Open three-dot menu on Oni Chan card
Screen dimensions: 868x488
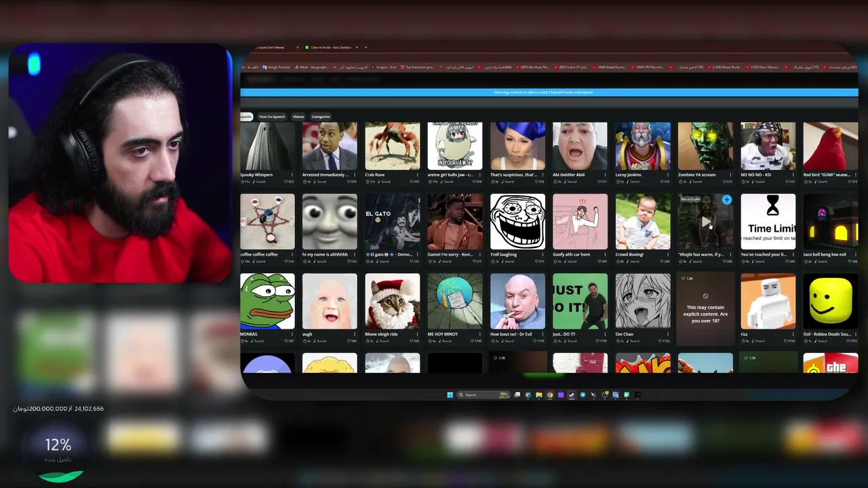point(668,334)
